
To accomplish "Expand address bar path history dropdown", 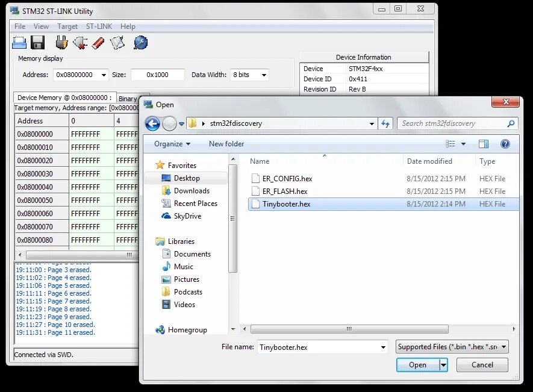I will tap(372, 124).
